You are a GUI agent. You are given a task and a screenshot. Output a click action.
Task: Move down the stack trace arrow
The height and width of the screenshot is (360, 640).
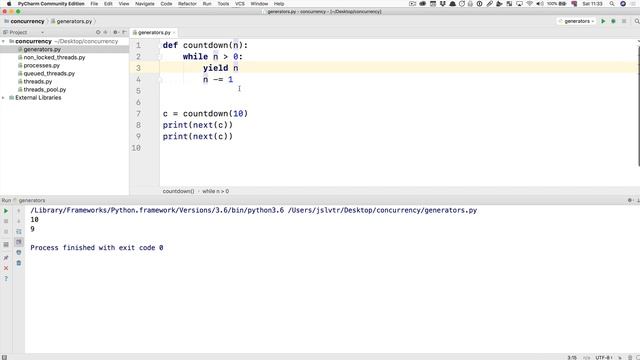(19, 221)
